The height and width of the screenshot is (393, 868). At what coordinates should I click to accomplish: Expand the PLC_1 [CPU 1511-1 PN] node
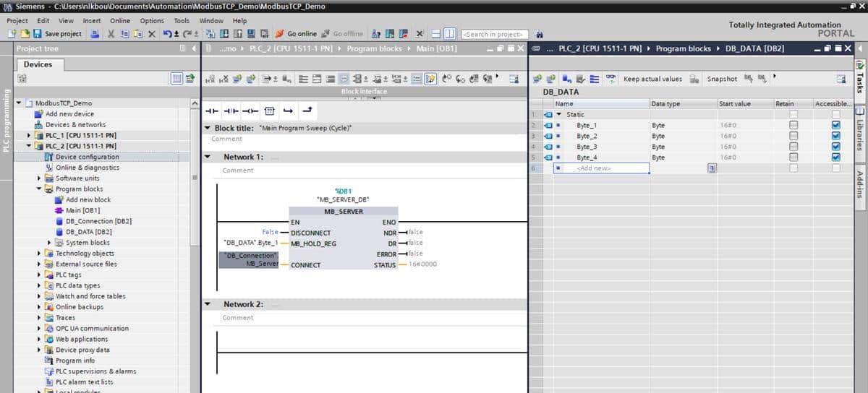coord(30,135)
